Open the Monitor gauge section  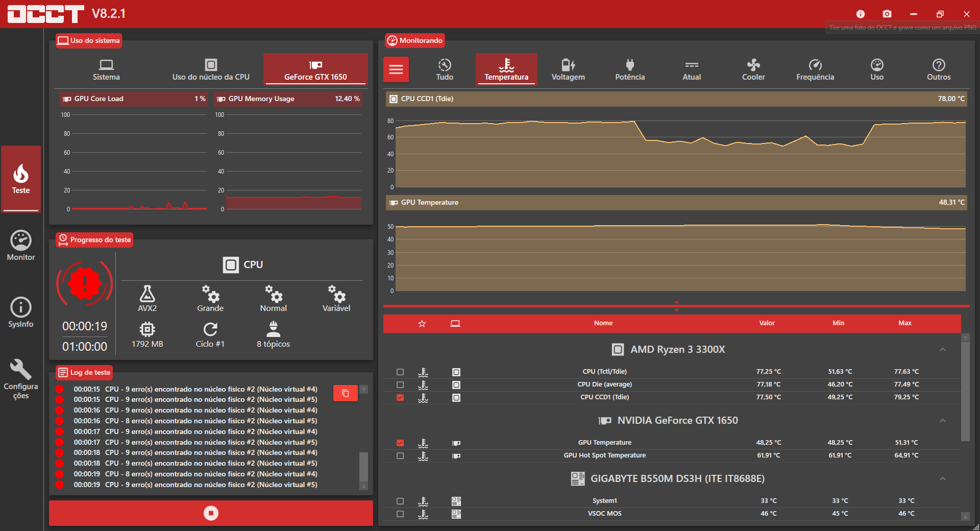21,246
